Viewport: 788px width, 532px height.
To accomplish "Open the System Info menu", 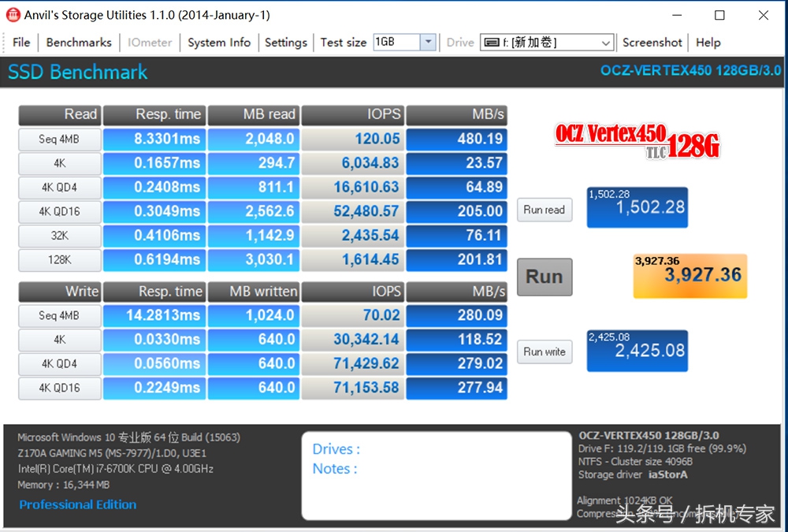I will coord(219,43).
